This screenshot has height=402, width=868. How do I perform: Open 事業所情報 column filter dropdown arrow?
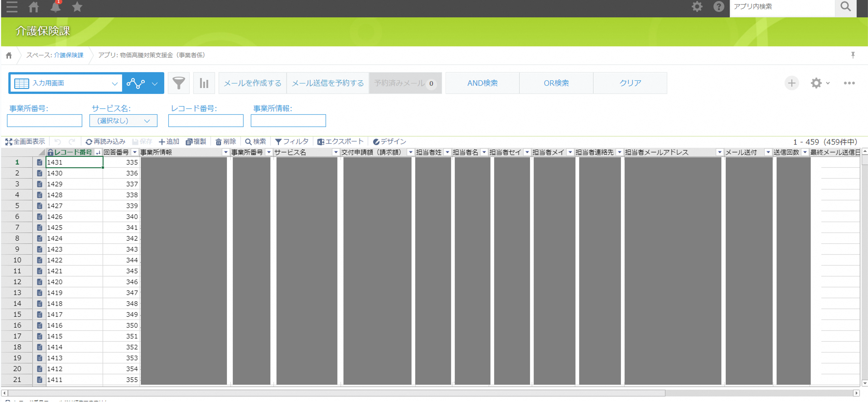pyautogui.click(x=225, y=152)
